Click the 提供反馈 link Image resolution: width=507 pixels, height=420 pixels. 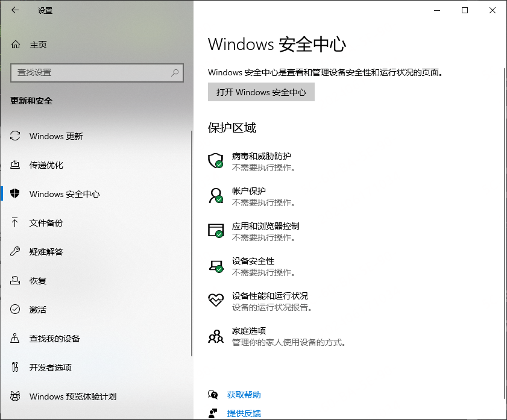244,413
